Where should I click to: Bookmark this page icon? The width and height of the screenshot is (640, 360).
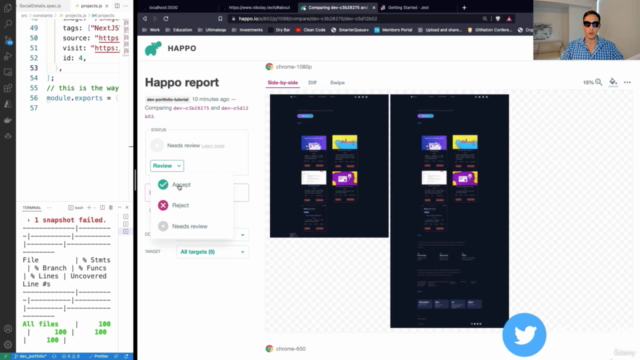220,19
